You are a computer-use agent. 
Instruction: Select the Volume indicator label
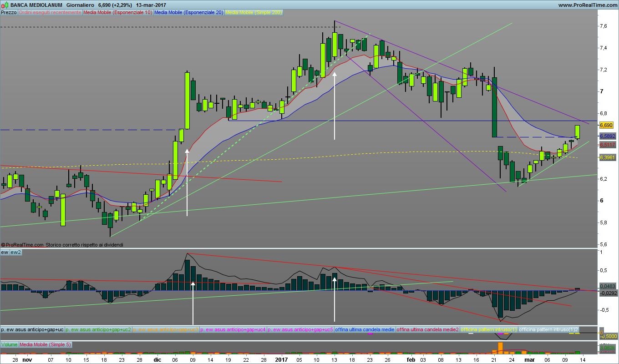click(x=10, y=344)
